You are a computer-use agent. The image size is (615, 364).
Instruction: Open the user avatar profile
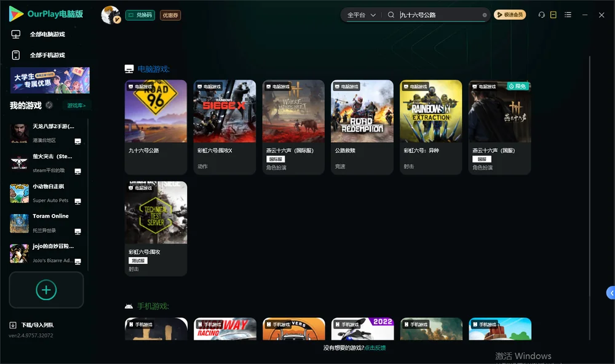coord(111,15)
